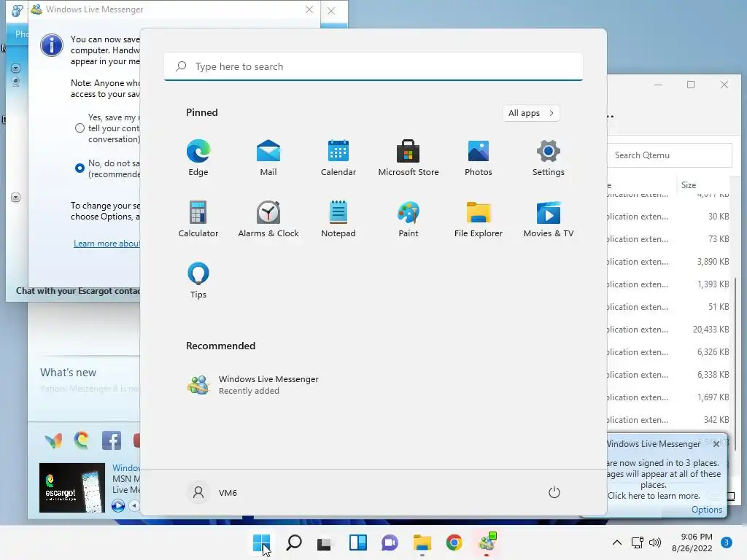Select file row sized 342 KB
The height and width of the screenshot is (560, 747).
668,419
